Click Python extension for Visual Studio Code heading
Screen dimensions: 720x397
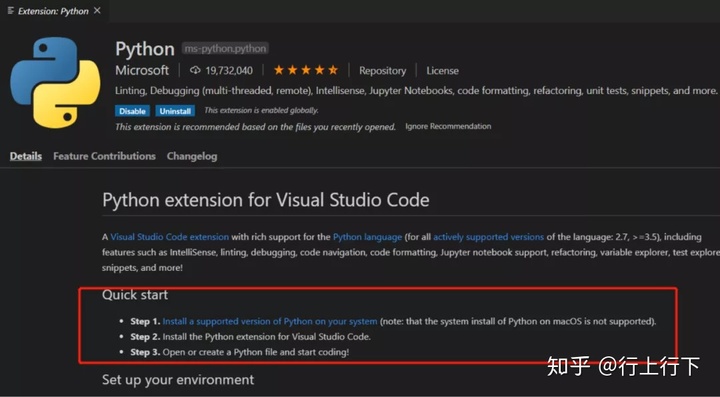(266, 200)
